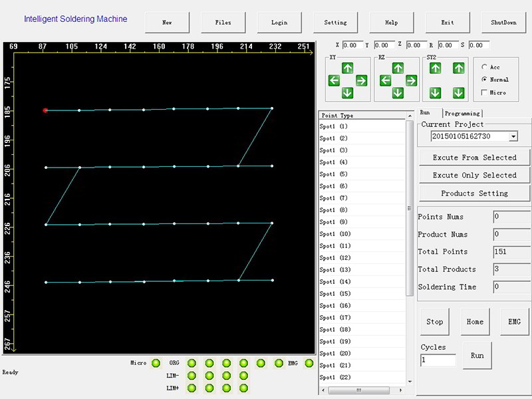The width and height of the screenshot is (532, 399).
Task: Click the R coordinate field
Action: (x=448, y=45)
